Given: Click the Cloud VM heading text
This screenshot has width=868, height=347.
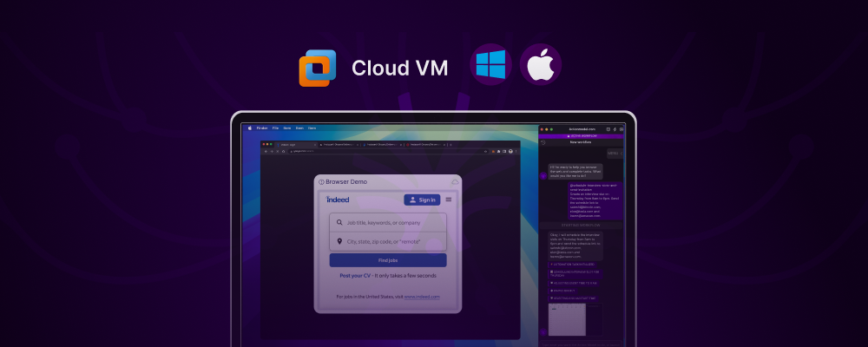Looking at the screenshot, I should (x=399, y=68).
